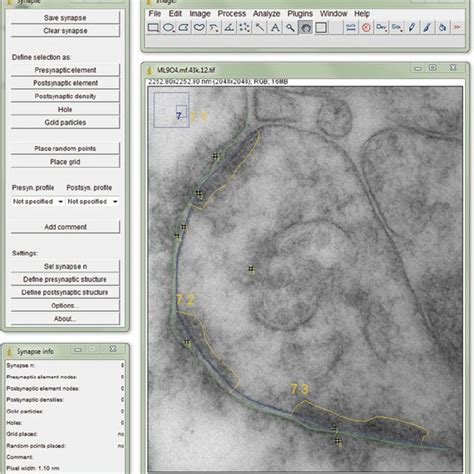Close the Synapse info window
The image size is (474, 474).
(x=113, y=349)
